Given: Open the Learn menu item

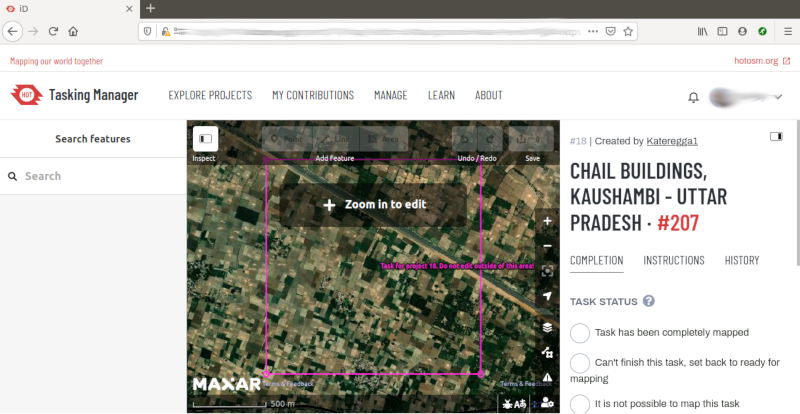Looking at the screenshot, I should (x=441, y=95).
